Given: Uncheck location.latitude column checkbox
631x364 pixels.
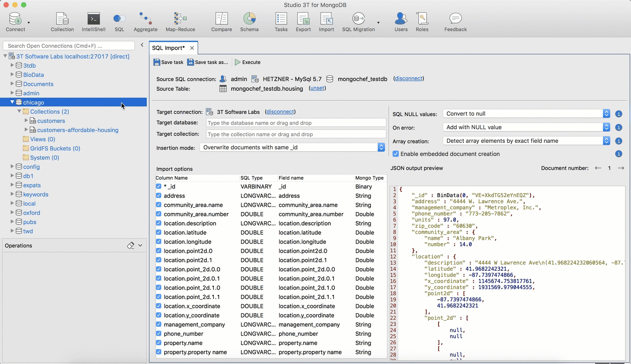Looking at the screenshot, I should point(159,232).
